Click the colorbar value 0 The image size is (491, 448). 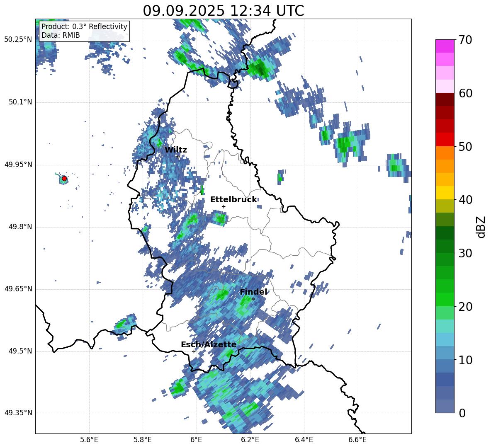click(x=462, y=413)
